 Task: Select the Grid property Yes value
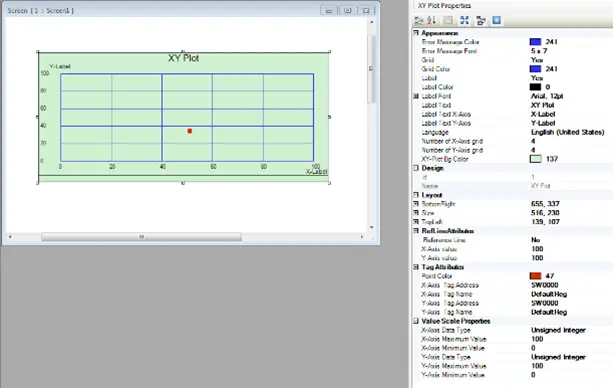click(537, 60)
